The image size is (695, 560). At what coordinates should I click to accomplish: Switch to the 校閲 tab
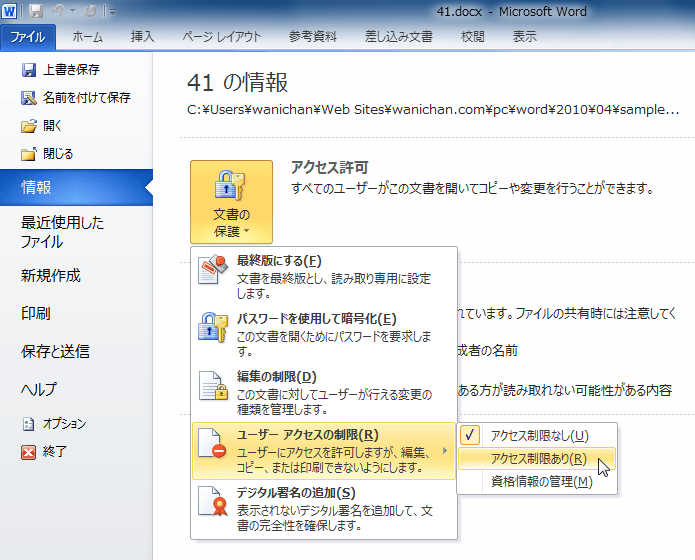tap(472, 37)
